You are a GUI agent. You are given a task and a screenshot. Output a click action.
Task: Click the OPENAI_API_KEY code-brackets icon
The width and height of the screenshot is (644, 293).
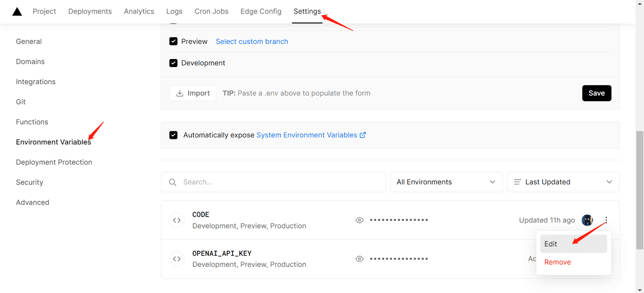click(177, 259)
